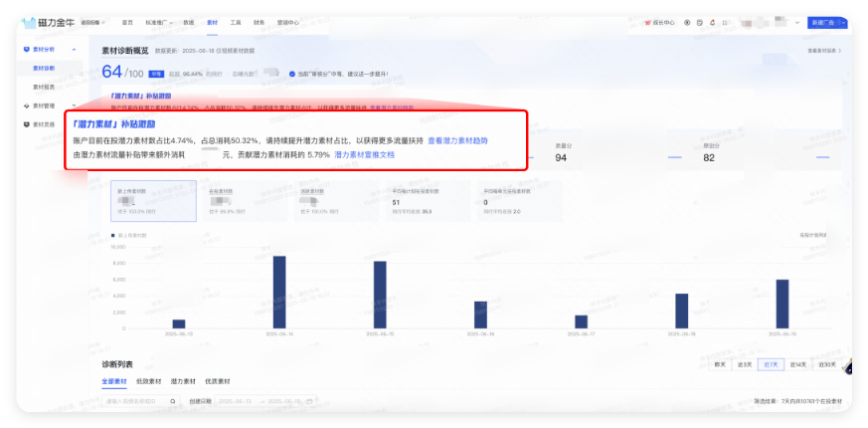Expand the 素材管理 sidebar section
The width and height of the screenshot is (868, 428).
coord(74,106)
